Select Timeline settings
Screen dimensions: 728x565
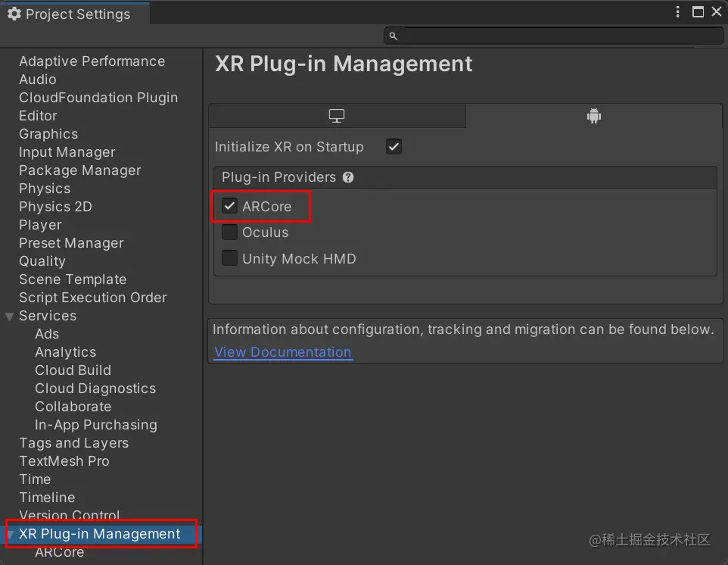click(x=47, y=497)
